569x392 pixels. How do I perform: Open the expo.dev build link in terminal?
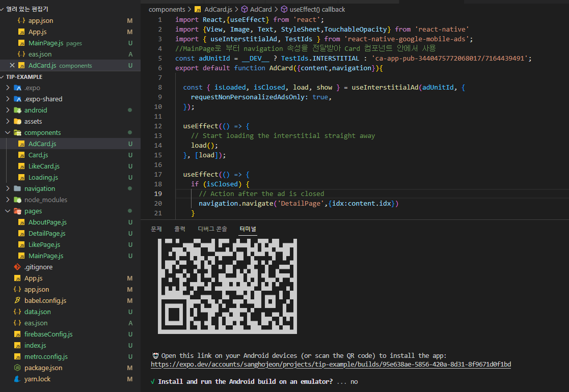coord(331,365)
